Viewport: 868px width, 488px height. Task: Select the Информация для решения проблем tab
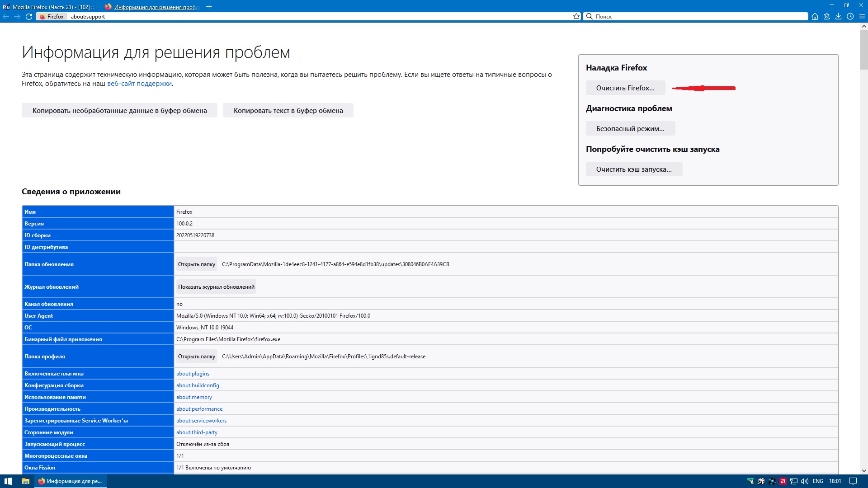[x=151, y=7]
